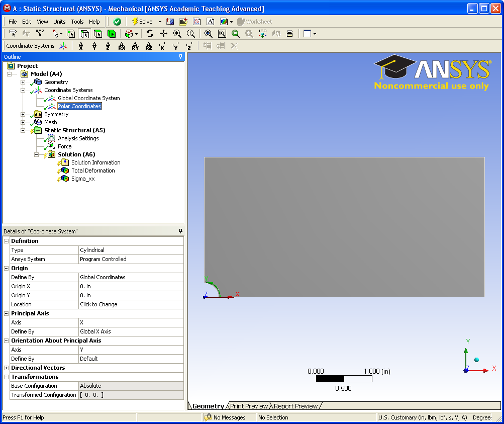The height and width of the screenshot is (424, 504).
Task: Click Location Click to Change field
Action: click(131, 304)
